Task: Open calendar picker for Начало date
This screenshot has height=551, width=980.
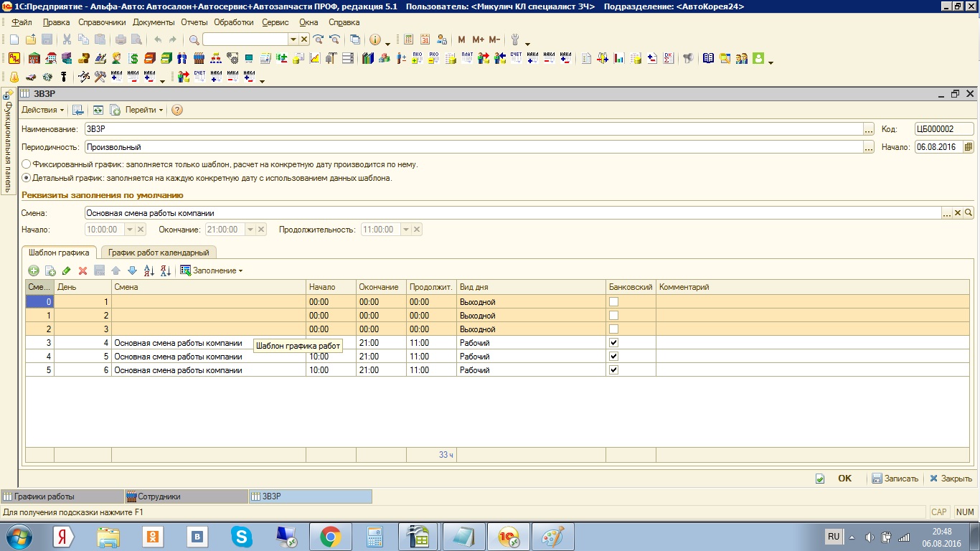Action: [969, 147]
